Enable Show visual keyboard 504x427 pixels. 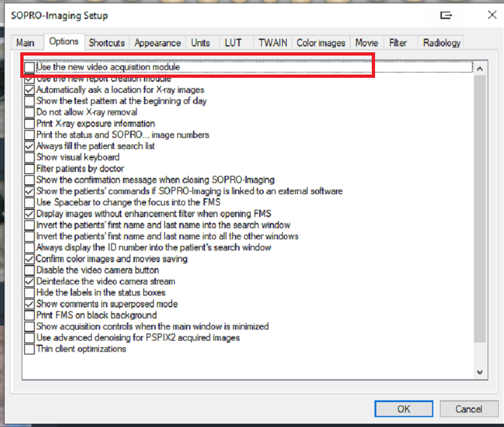(x=29, y=158)
